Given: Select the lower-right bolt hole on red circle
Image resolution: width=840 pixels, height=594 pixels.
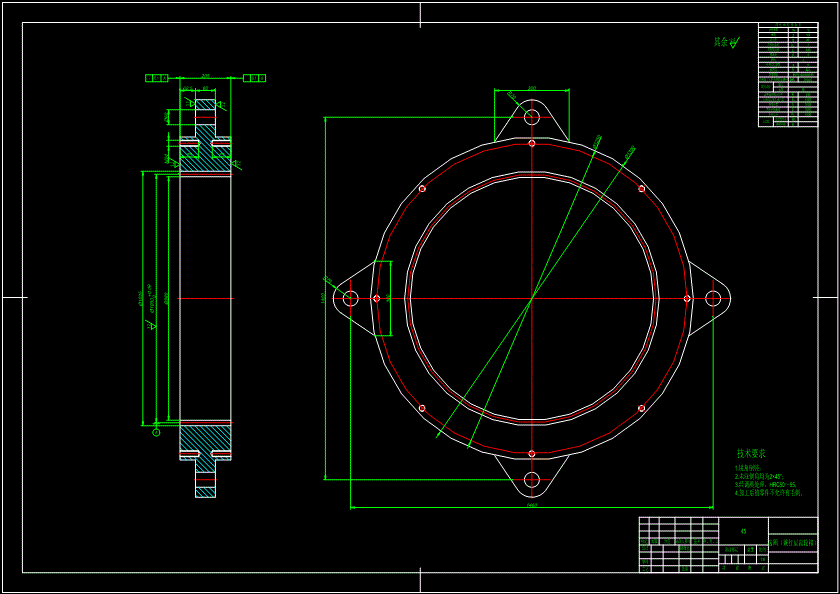Looking at the screenshot, I should coord(641,408).
